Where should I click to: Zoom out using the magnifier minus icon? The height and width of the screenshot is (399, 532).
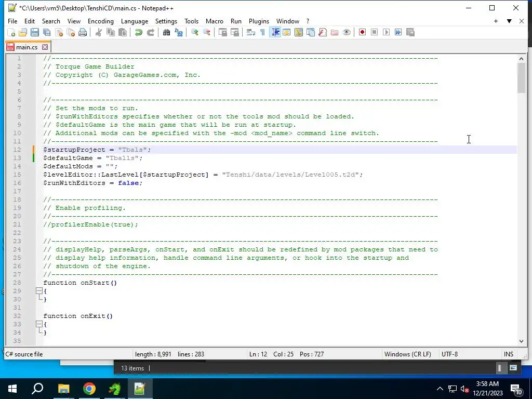[x=206, y=32]
